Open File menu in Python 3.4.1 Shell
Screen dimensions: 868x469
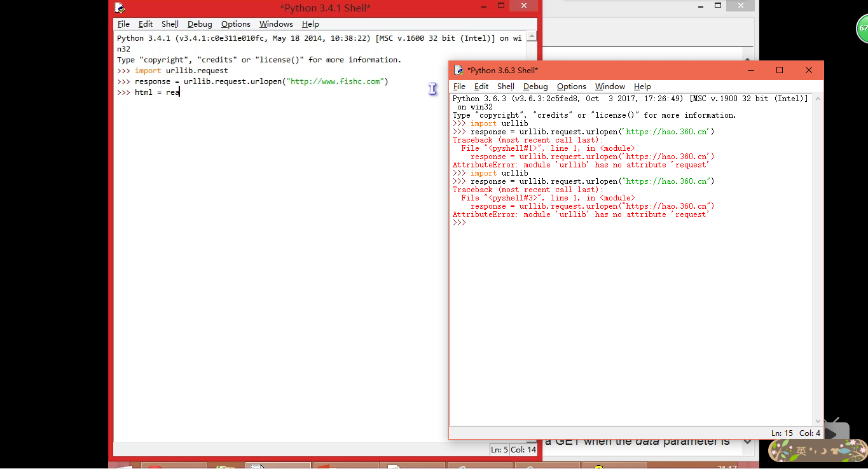pyautogui.click(x=123, y=24)
